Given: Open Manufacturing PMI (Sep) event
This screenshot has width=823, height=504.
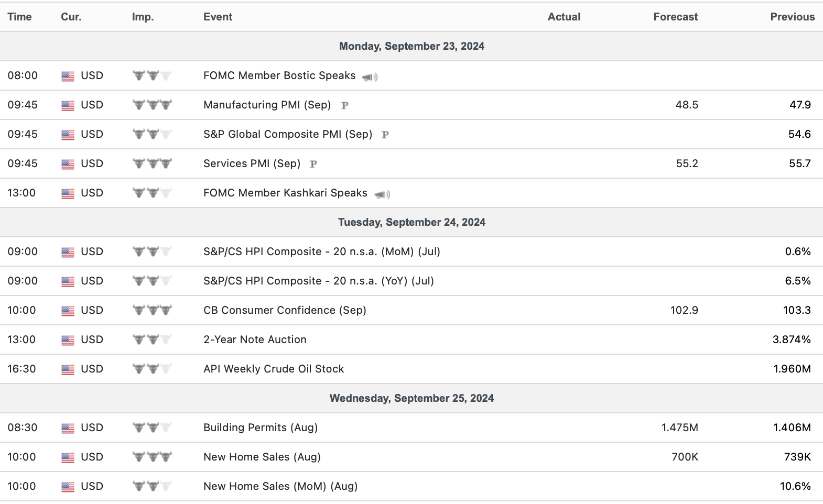Looking at the screenshot, I should pyautogui.click(x=267, y=105).
